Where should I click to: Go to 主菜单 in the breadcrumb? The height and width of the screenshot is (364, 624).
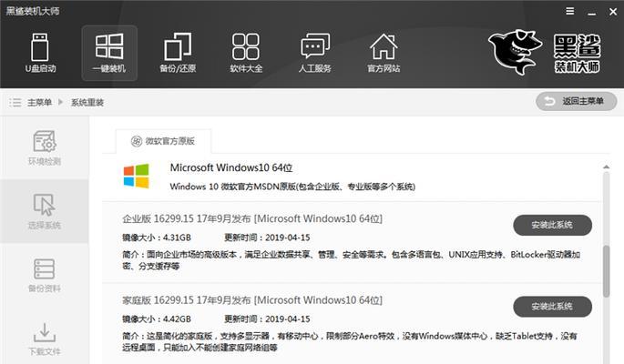tap(39, 103)
